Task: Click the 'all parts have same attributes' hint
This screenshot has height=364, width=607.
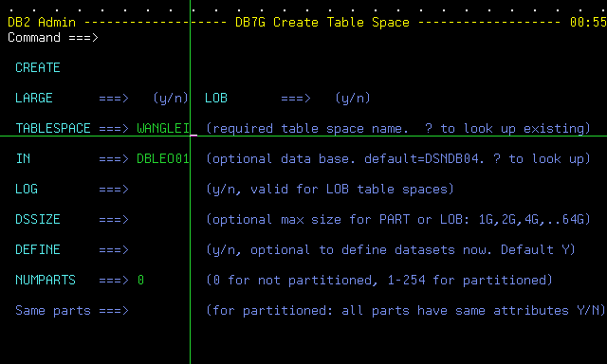Action: click(406, 311)
